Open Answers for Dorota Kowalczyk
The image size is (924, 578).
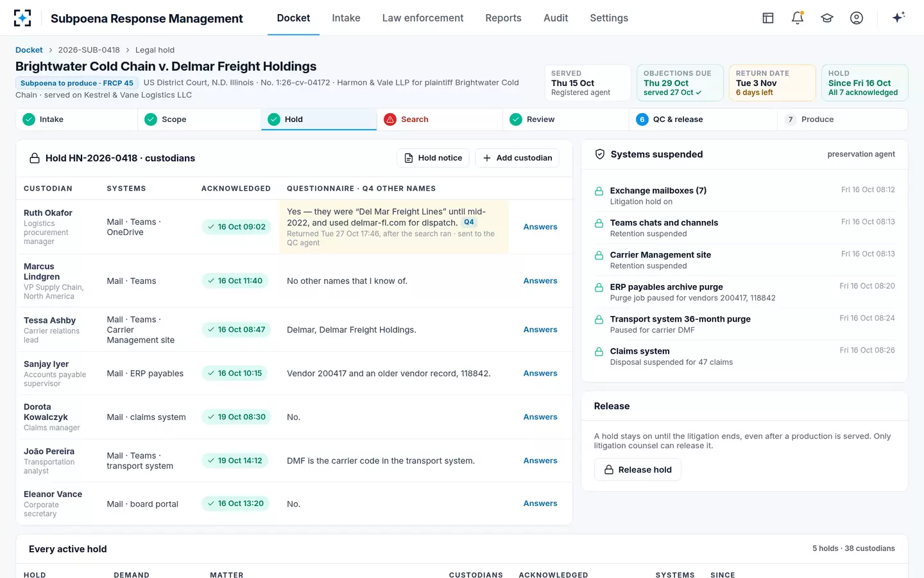540,417
